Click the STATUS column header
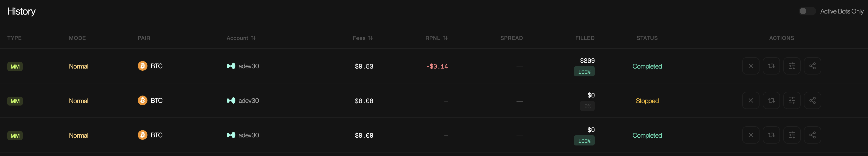868x156 pixels. click(647, 38)
